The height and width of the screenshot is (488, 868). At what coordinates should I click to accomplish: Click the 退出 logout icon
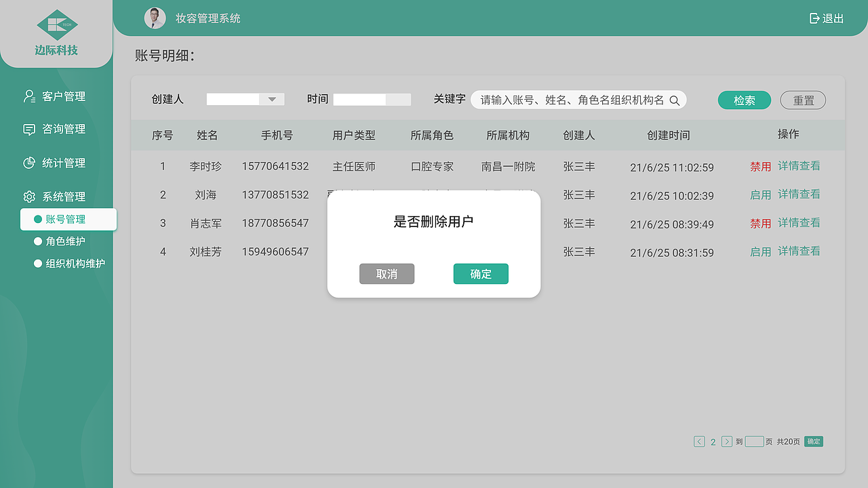coord(814,18)
